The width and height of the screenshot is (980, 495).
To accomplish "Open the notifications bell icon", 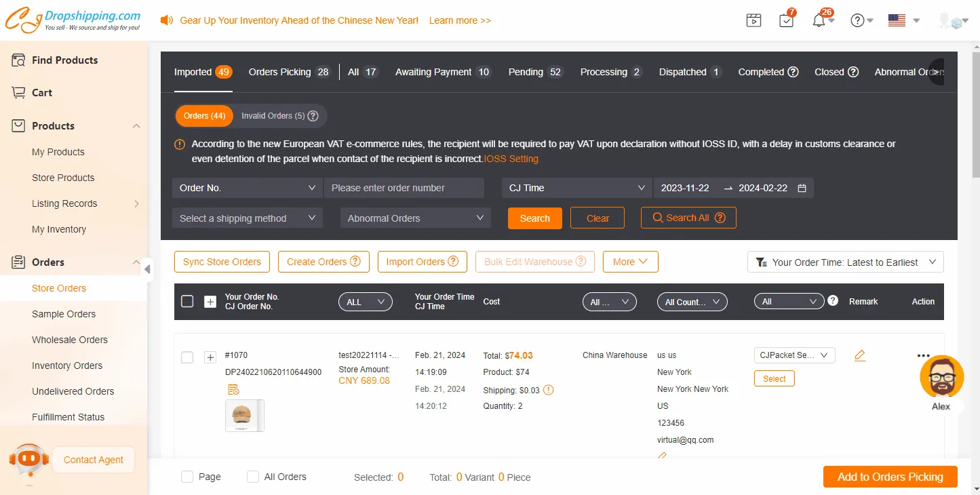I will (x=819, y=21).
